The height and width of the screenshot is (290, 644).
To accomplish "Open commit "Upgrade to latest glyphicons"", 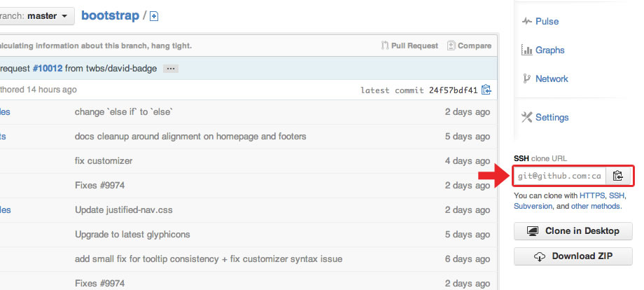I will (x=132, y=235).
